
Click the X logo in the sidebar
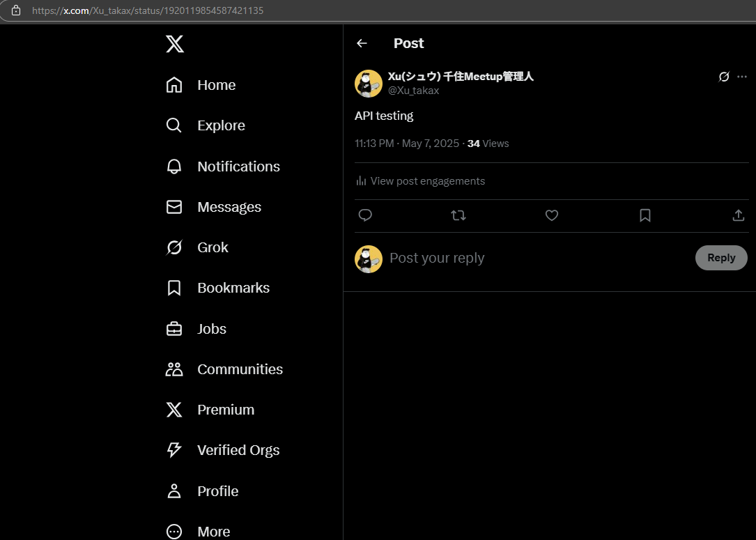click(174, 44)
